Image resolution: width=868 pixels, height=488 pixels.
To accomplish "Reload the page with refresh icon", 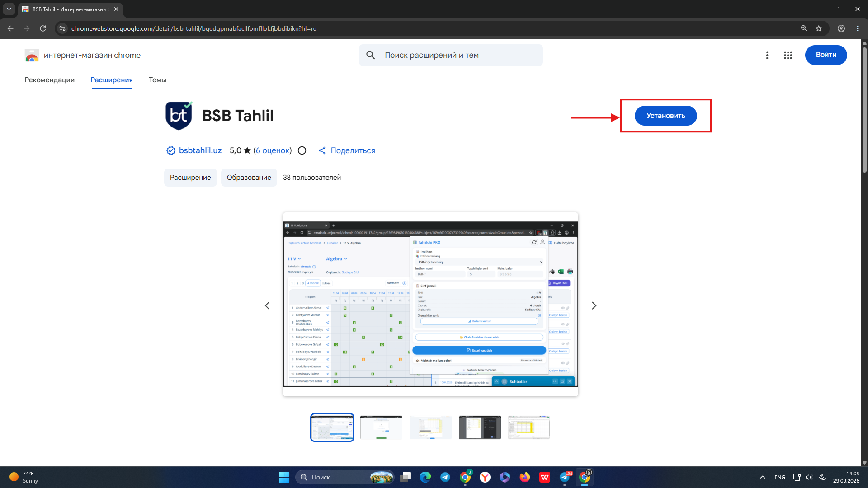I will pyautogui.click(x=43, y=28).
